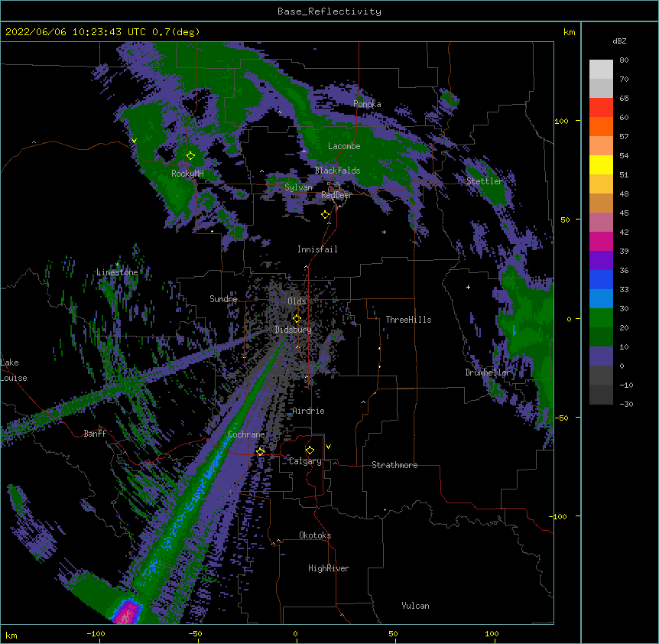Click the RockyMH town label
This screenshot has width=659, height=644.
(187, 174)
